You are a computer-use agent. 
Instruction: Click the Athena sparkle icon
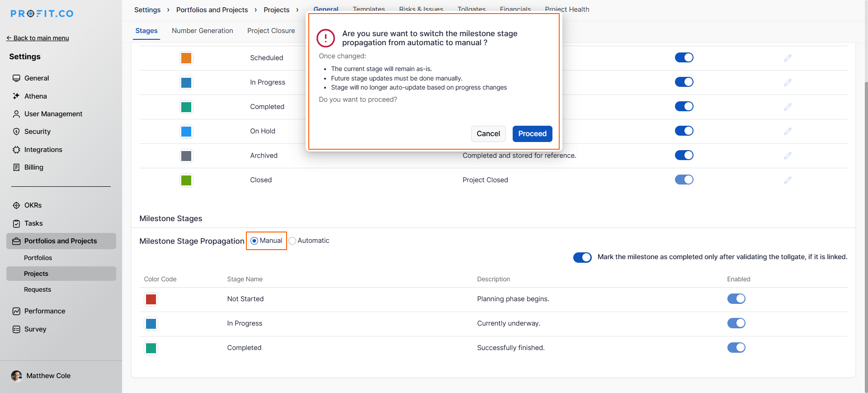point(16,96)
